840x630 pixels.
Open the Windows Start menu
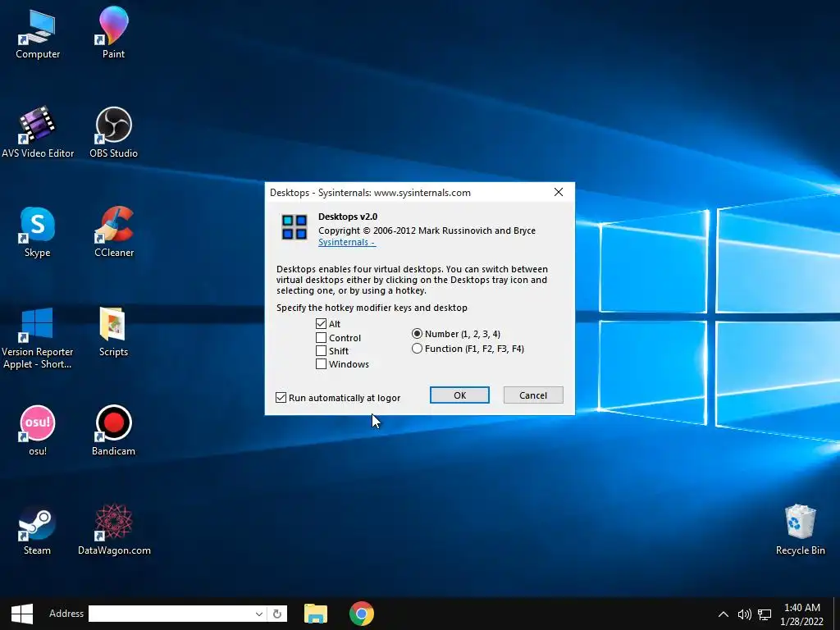coord(22,614)
